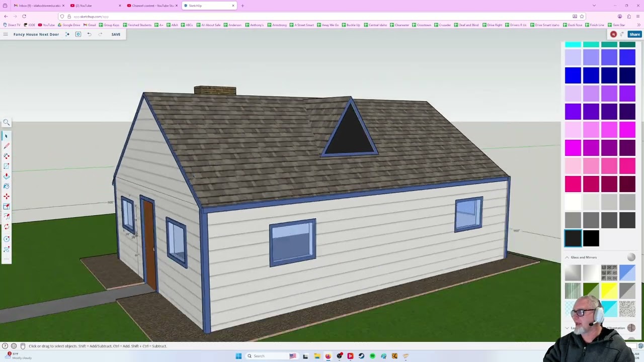Select the SketchUp browser tab
This screenshot has width=644, height=362.
[x=209, y=6]
